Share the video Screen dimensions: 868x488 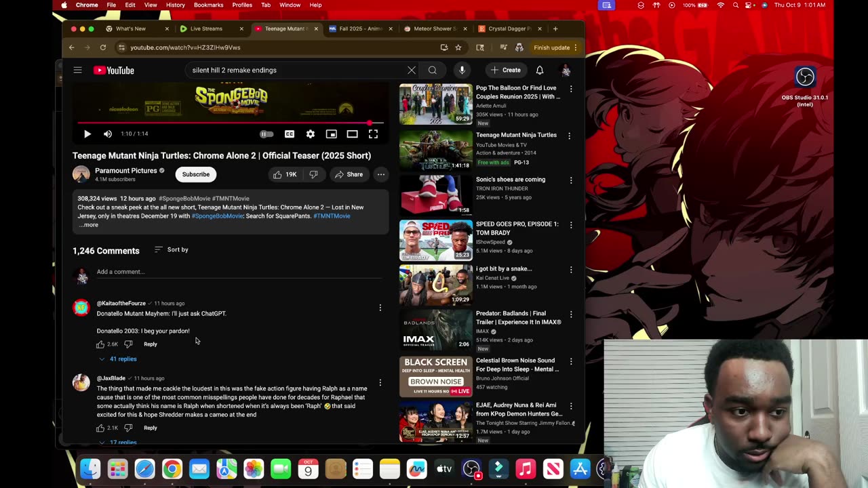point(349,174)
